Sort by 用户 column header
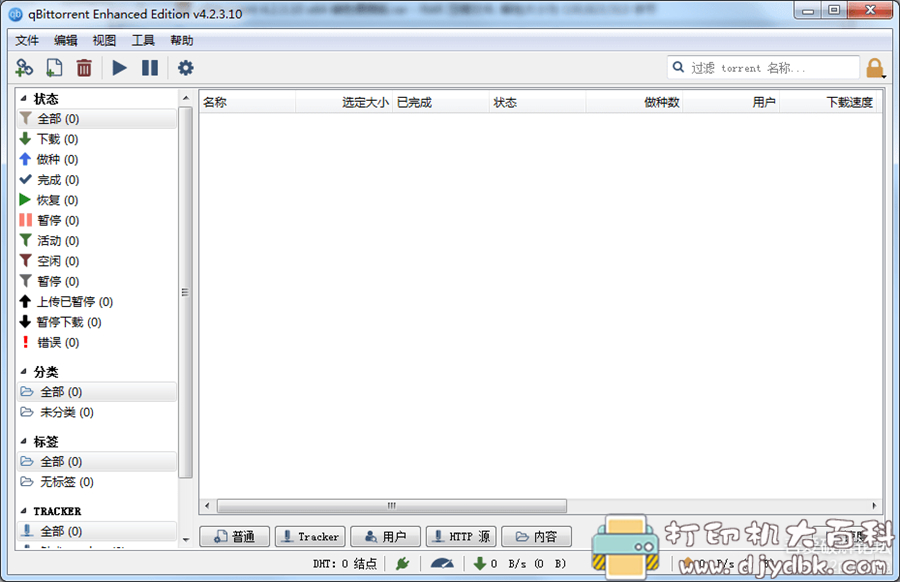This screenshot has width=900, height=582. click(x=731, y=102)
